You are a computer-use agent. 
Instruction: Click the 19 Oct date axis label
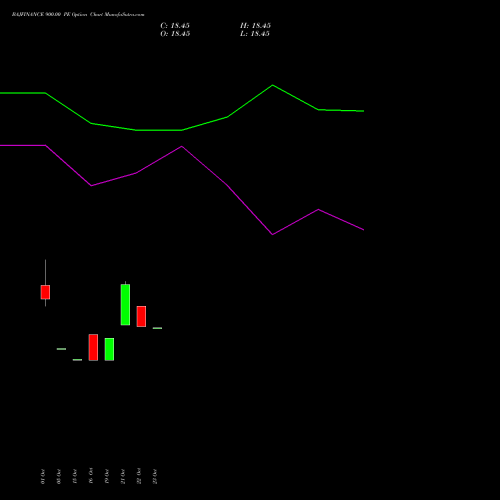(x=107, y=476)
